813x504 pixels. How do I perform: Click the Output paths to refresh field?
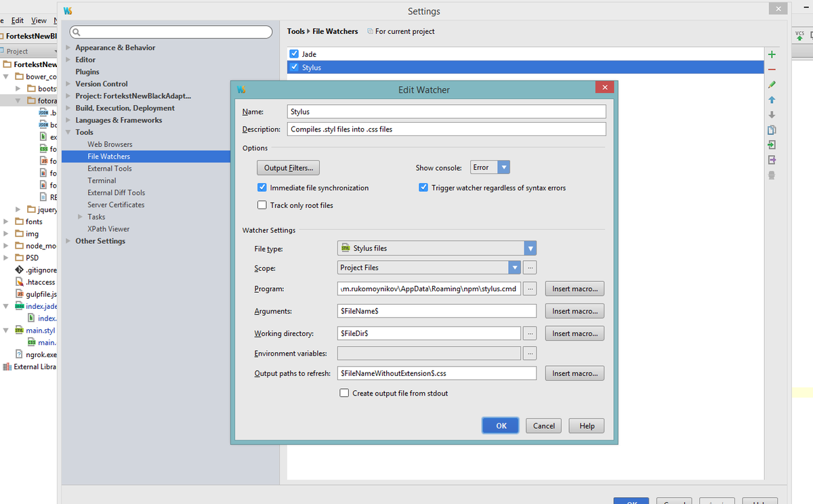tap(437, 373)
